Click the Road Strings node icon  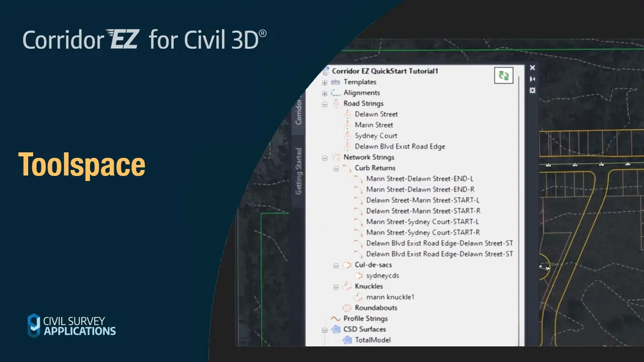coord(336,104)
